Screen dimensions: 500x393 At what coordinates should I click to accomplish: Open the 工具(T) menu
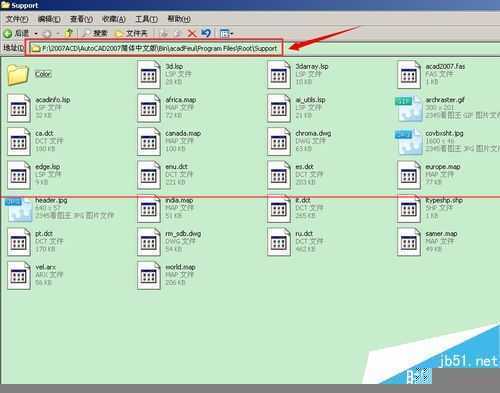pos(146,19)
